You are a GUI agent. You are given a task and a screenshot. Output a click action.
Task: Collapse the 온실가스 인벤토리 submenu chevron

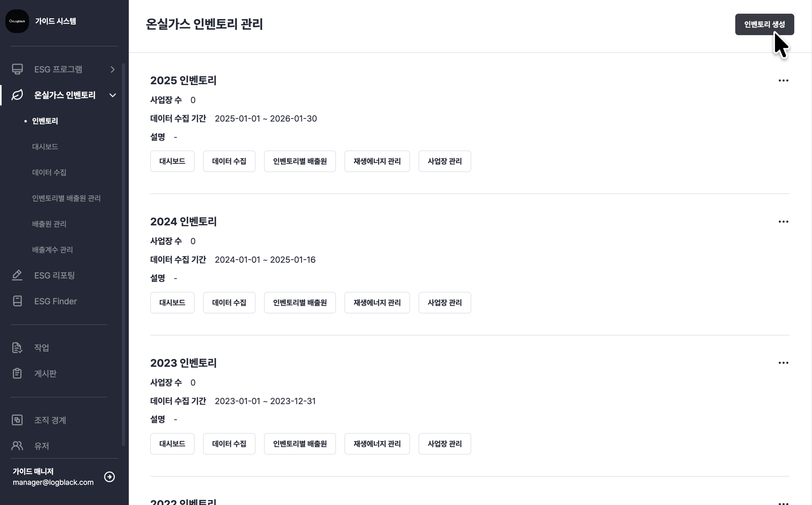pyautogui.click(x=113, y=95)
